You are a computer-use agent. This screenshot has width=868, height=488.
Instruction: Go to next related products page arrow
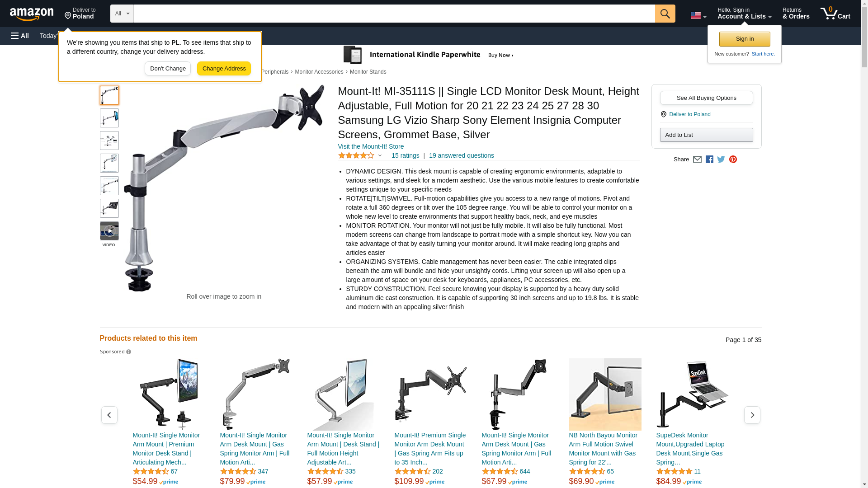[752, 415]
